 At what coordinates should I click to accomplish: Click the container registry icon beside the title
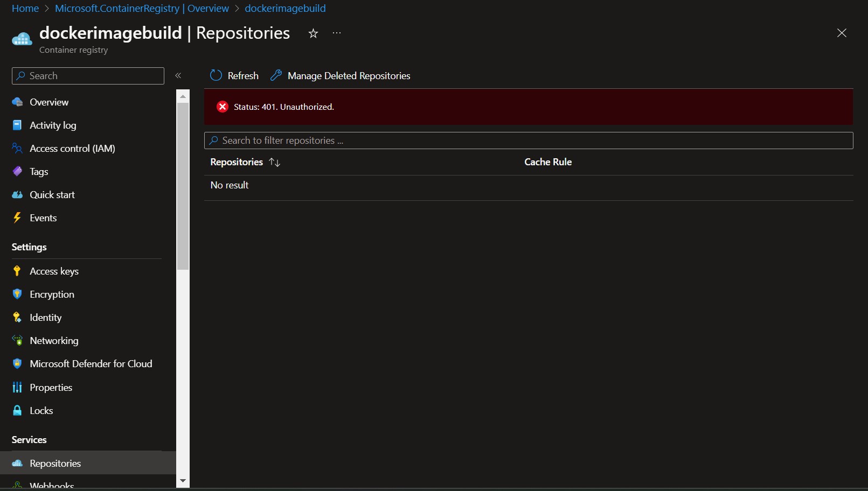tap(22, 39)
